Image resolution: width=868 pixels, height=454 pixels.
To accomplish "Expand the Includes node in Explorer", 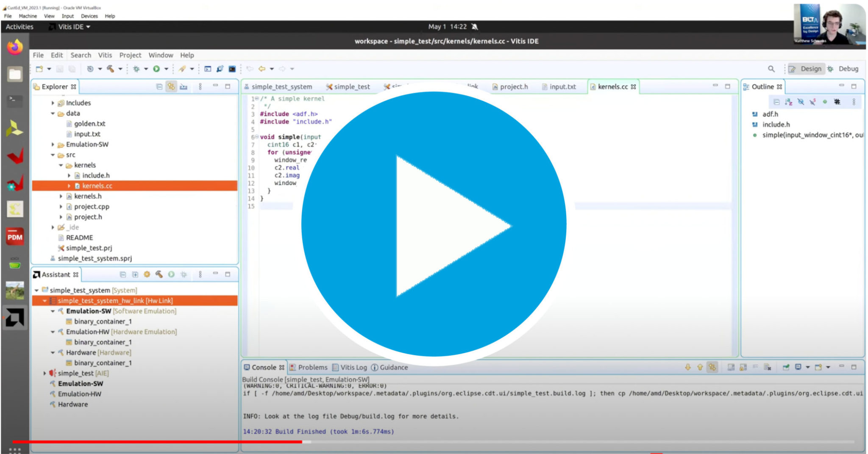I will (53, 103).
